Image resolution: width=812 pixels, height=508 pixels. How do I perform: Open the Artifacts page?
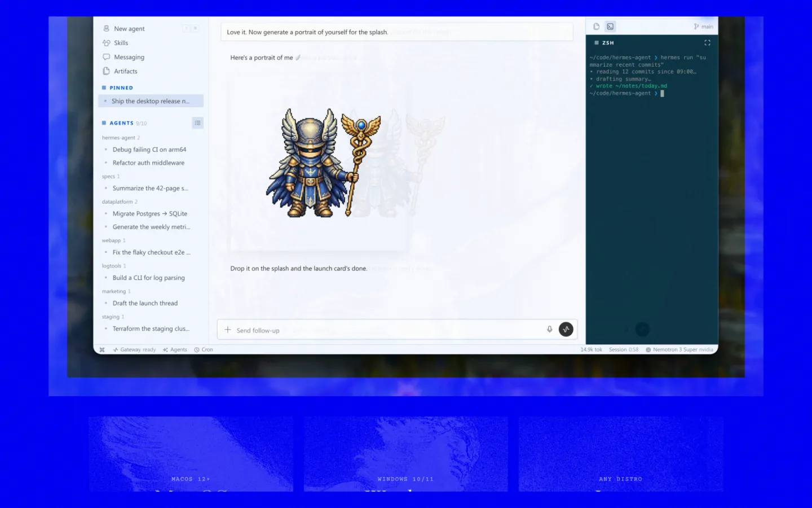tap(126, 71)
